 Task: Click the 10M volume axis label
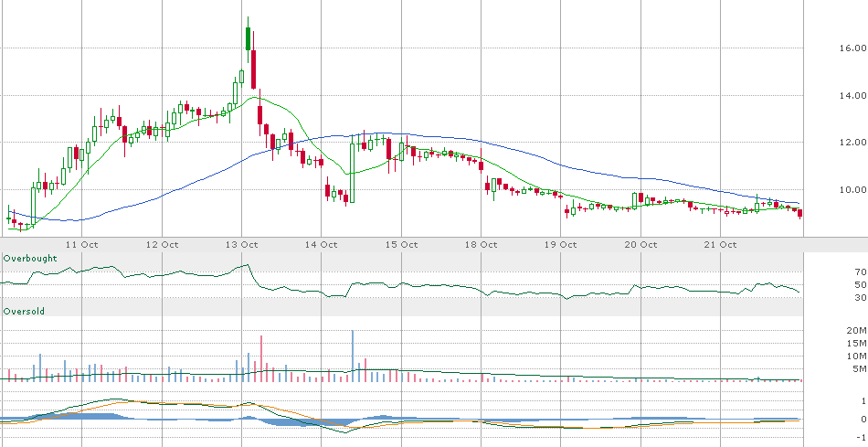point(856,356)
